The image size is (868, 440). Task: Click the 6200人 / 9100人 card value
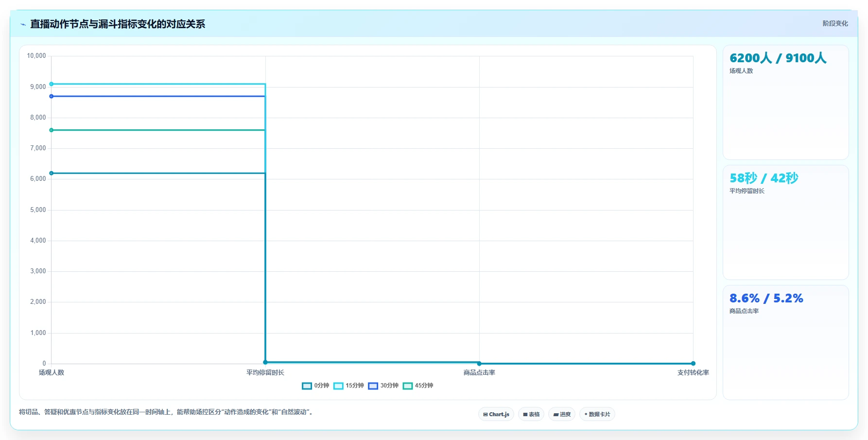(x=778, y=58)
